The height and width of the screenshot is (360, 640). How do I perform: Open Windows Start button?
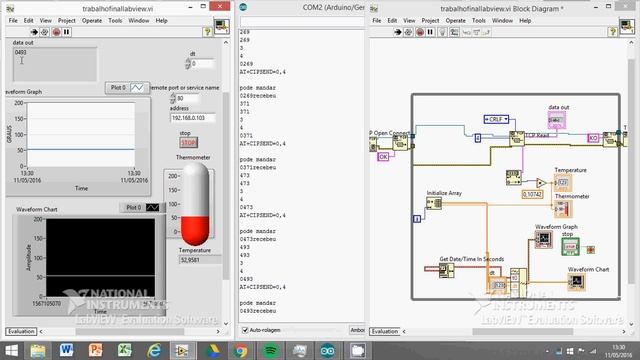(11, 351)
